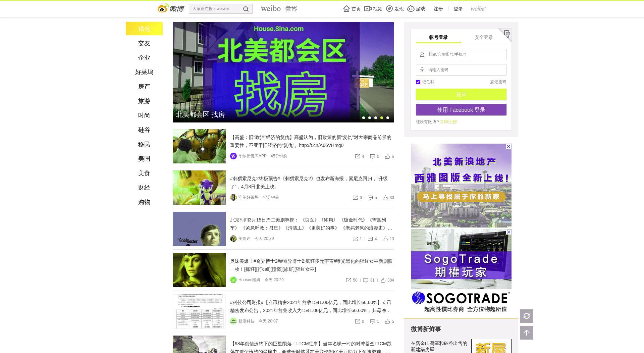Close the 北美新浪地产 ad

[x=508, y=147]
